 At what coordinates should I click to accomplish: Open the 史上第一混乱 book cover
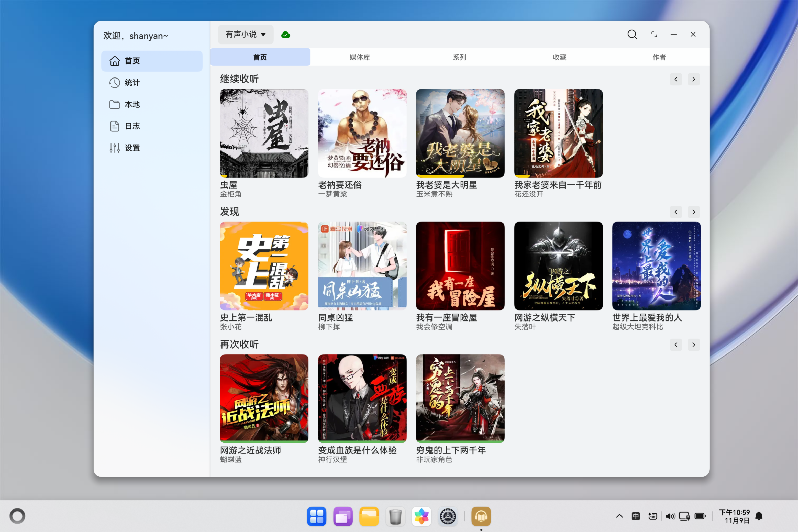point(264,266)
